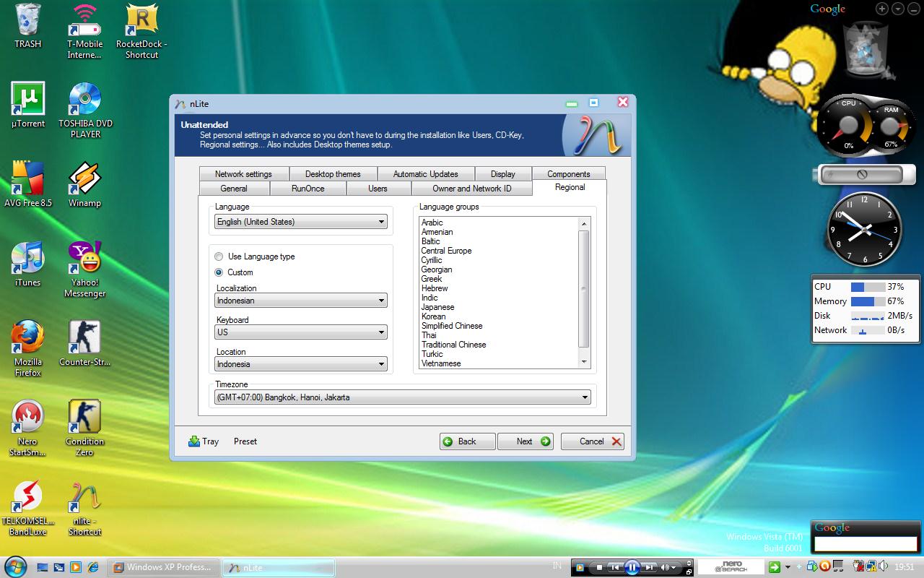The height and width of the screenshot is (578, 924).
Task: Select the Counter-Strike desktop shortcut
Action: (x=84, y=343)
